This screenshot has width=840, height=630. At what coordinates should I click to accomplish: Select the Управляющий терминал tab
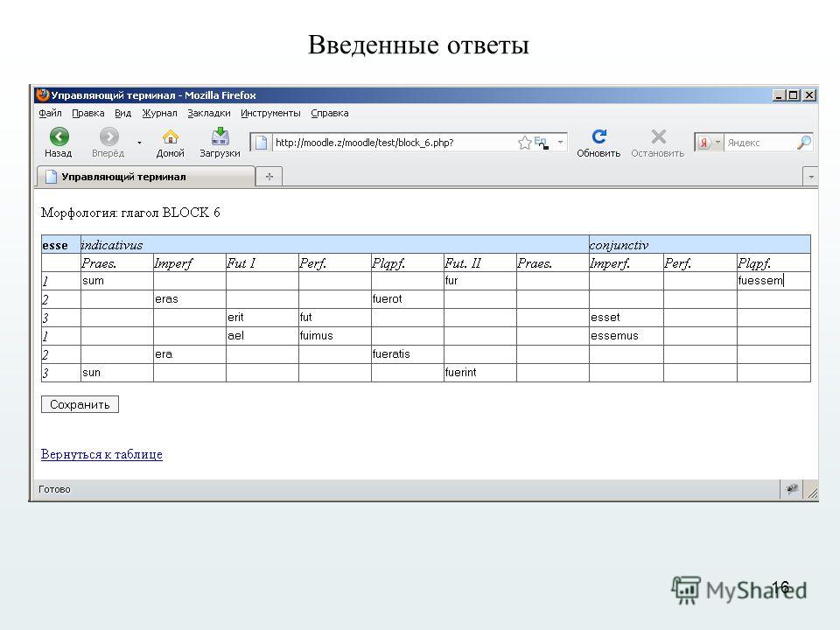point(146,177)
